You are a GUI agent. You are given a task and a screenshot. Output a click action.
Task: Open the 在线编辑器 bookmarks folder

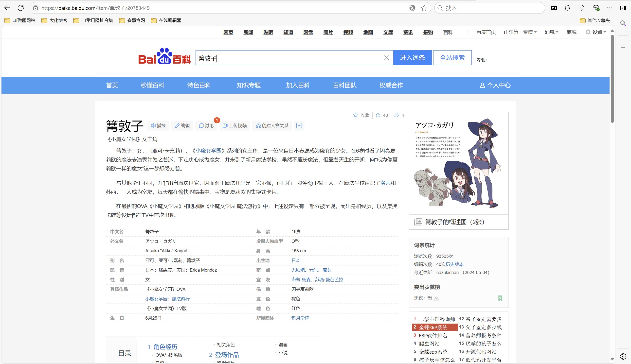pos(166,20)
